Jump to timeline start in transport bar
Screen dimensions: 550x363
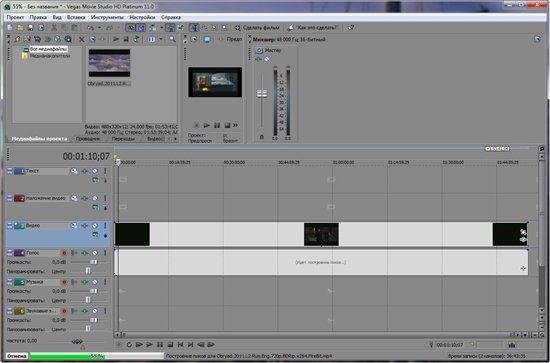[x=180, y=345]
